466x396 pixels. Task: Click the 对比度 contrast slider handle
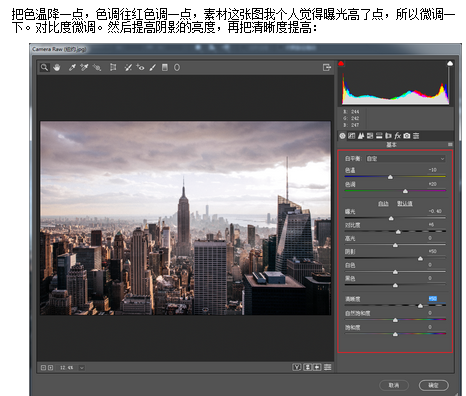tap(398, 232)
